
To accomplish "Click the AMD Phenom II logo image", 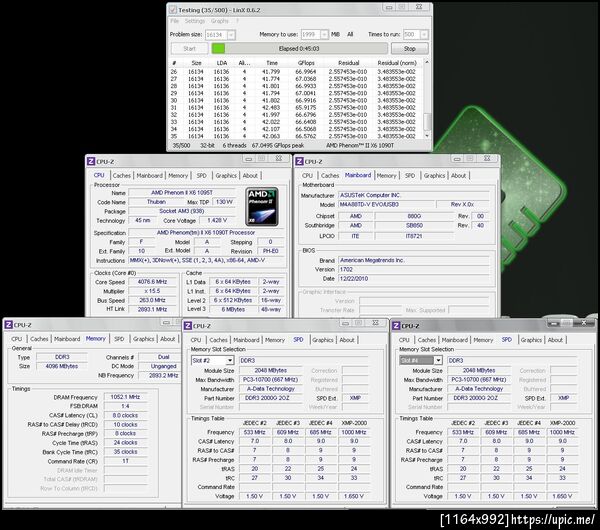I will pos(261,207).
